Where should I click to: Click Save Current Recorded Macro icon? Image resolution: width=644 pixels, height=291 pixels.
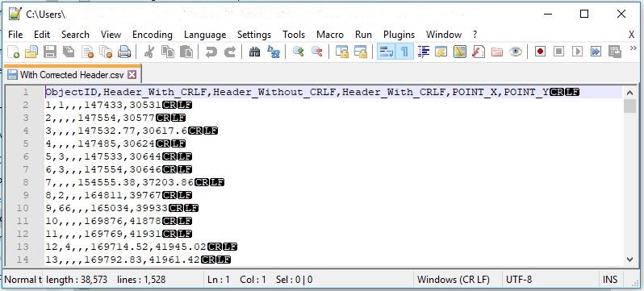tap(615, 52)
